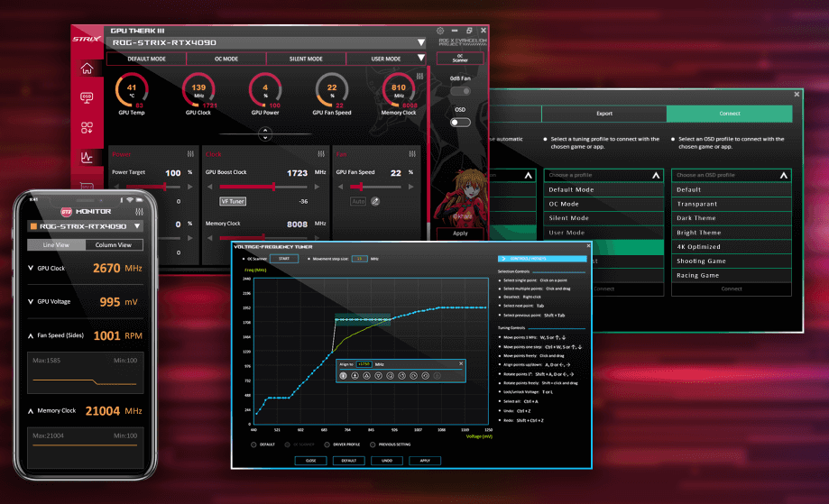Open GPU selector dropdown in phone app
The image size is (829, 504).
pyautogui.click(x=137, y=226)
